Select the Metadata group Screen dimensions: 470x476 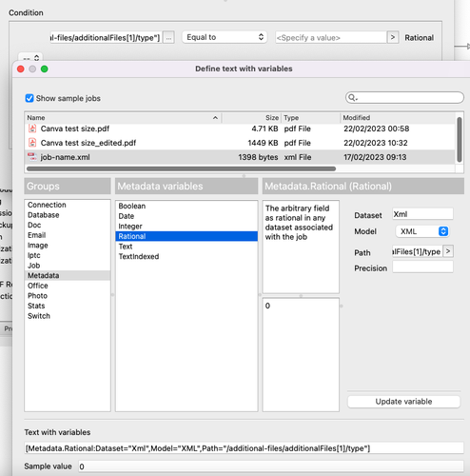coord(68,275)
